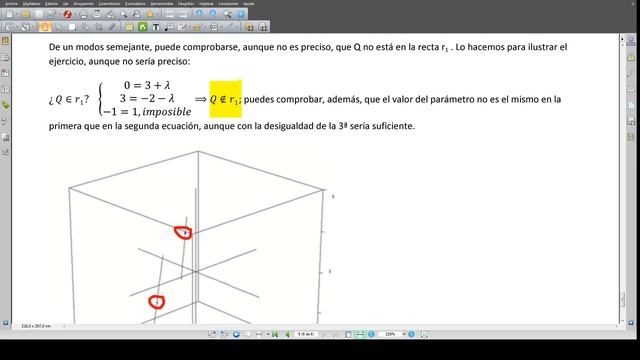Save the document with the diskette icon
The width and height of the screenshot is (640, 360).
(x=39, y=14)
